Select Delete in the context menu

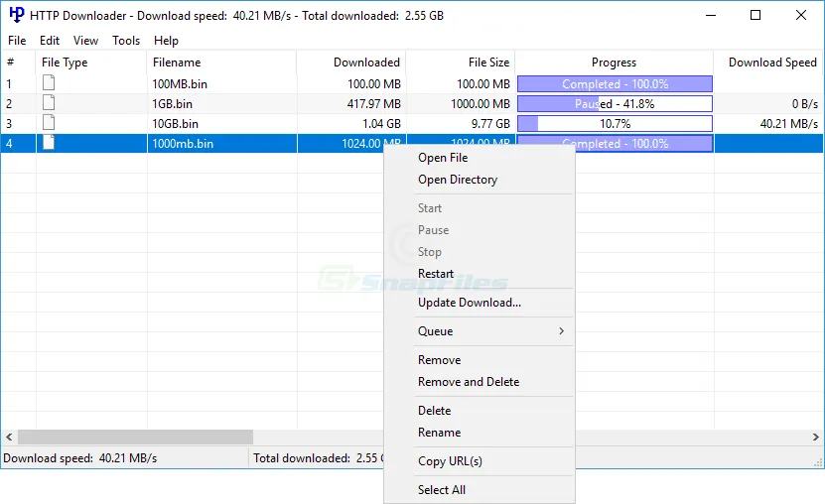coord(479,411)
